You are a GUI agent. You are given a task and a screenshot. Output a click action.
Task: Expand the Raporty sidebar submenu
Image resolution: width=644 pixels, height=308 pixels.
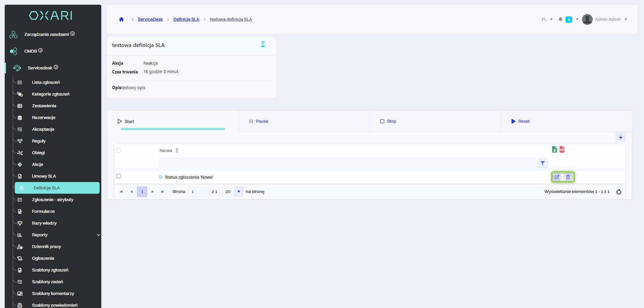(x=98, y=235)
